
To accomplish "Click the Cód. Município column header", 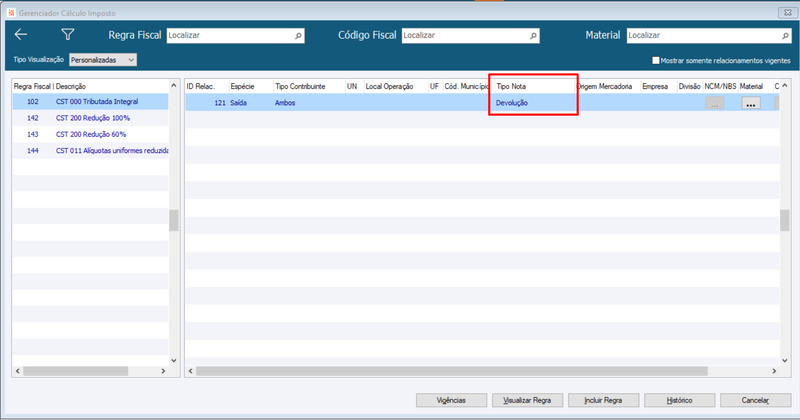I will [x=466, y=86].
